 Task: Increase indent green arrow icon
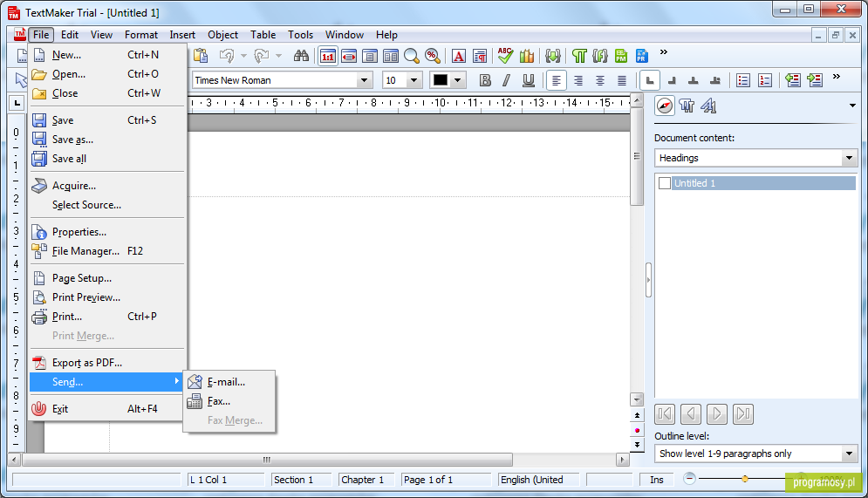coord(815,81)
